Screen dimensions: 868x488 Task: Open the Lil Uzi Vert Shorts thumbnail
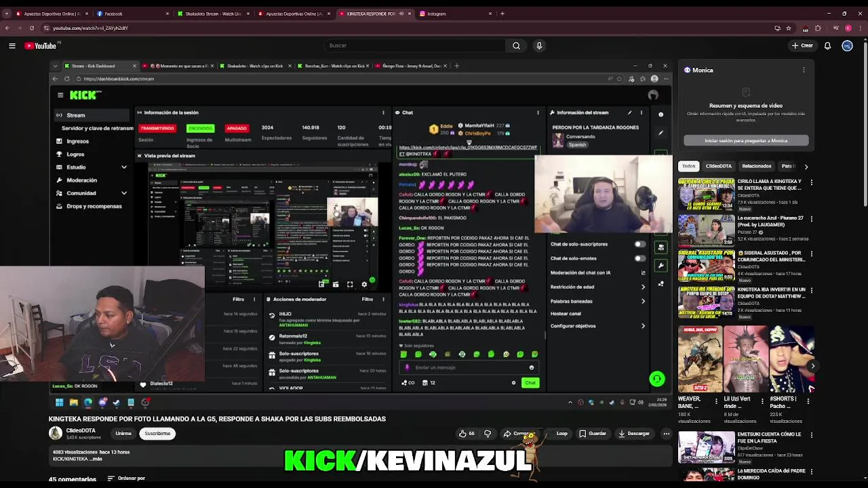coord(745,359)
